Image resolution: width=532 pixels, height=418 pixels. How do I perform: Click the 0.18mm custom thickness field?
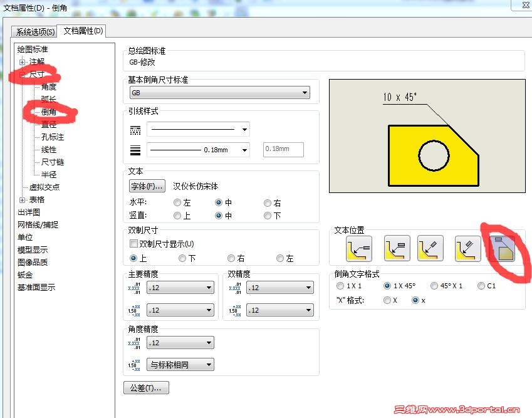(283, 149)
